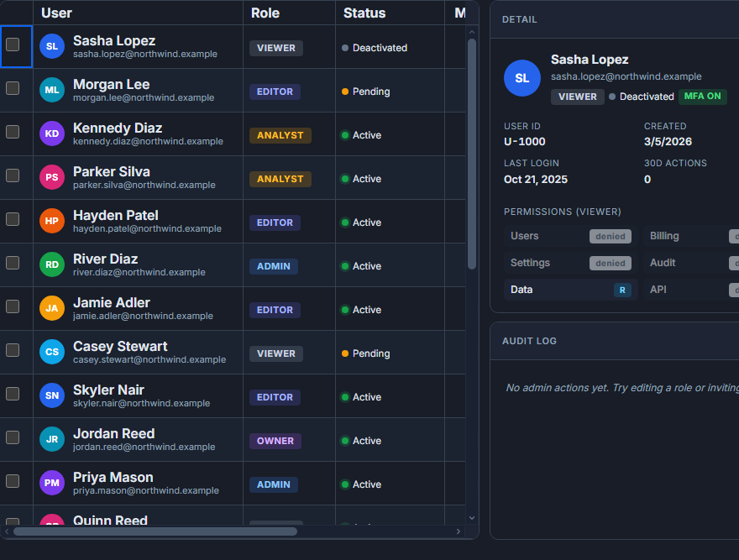
Task: Select Sasha Lopez row checkbox
Action: (x=13, y=44)
